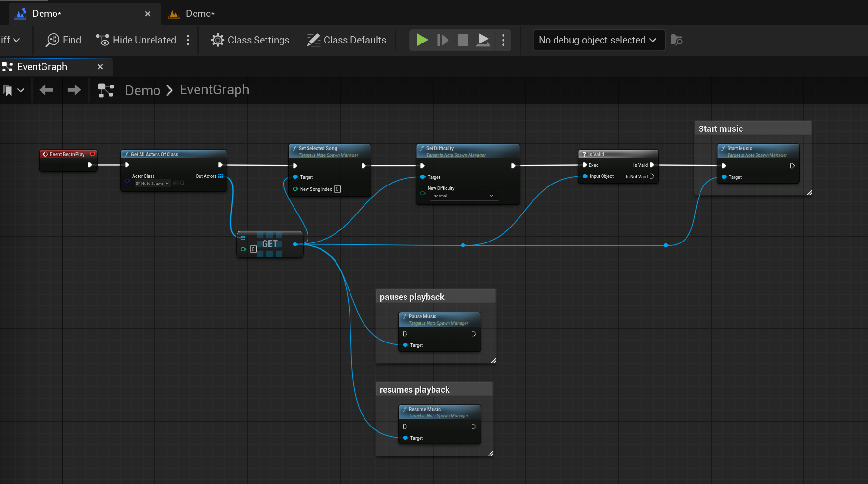Click Set Difficulty exec output pin

513,166
